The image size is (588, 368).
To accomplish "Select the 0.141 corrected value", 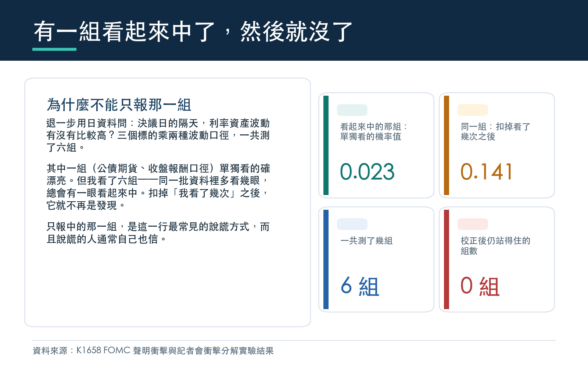I will [487, 172].
